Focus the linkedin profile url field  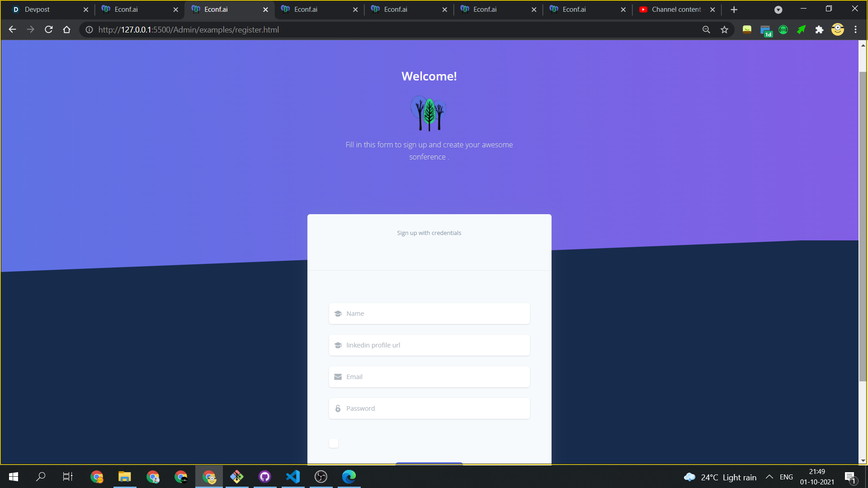(x=429, y=345)
